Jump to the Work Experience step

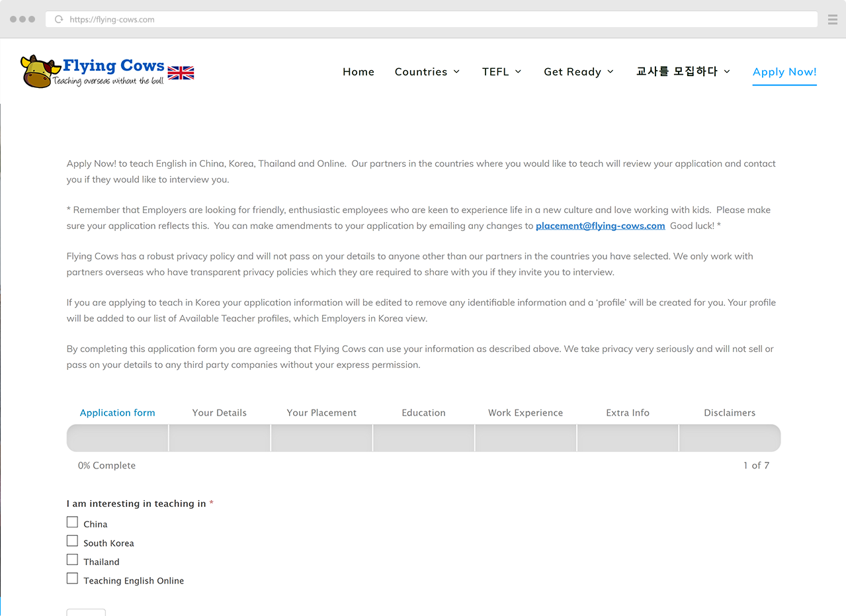(x=526, y=413)
